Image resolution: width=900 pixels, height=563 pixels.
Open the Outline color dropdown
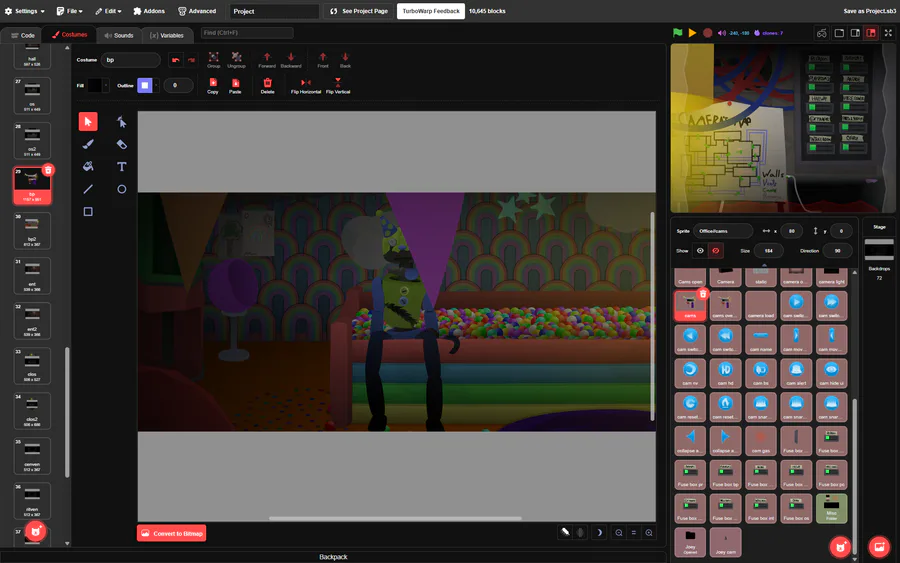click(156, 86)
